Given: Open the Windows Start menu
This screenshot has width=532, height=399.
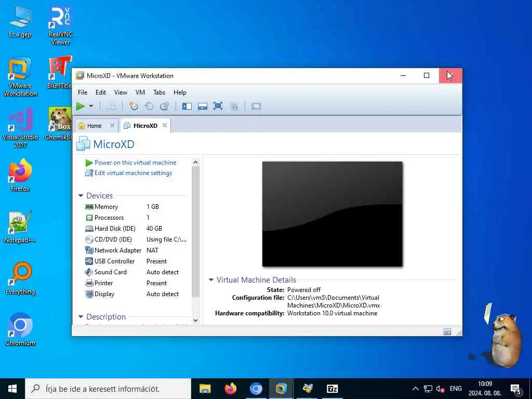Looking at the screenshot, I should 12,389.
